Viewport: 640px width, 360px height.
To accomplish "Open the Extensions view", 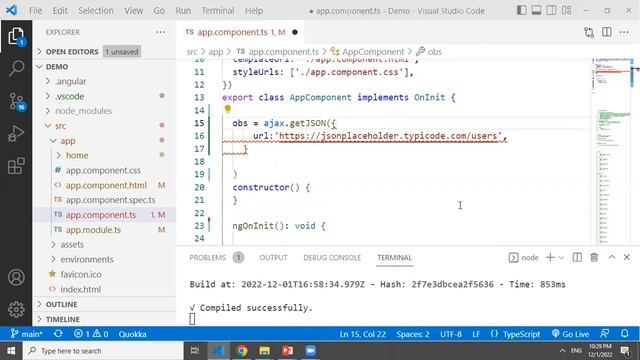I will (x=16, y=166).
